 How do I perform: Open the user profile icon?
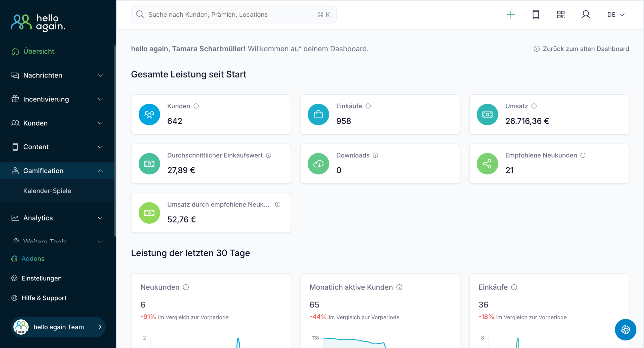[x=586, y=15]
